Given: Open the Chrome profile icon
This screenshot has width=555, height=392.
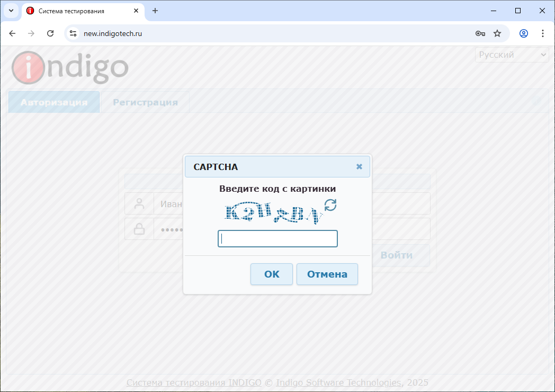Looking at the screenshot, I should coord(524,33).
